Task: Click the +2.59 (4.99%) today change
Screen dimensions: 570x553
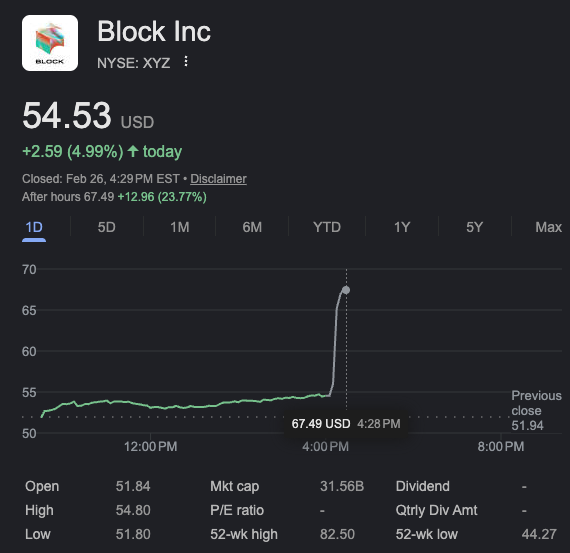Action: pos(102,152)
